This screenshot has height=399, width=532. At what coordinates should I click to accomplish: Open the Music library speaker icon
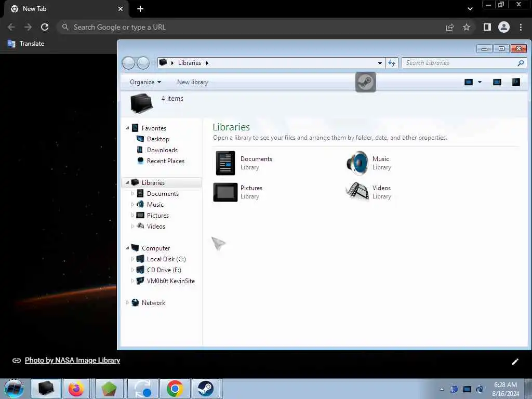pos(357,163)
